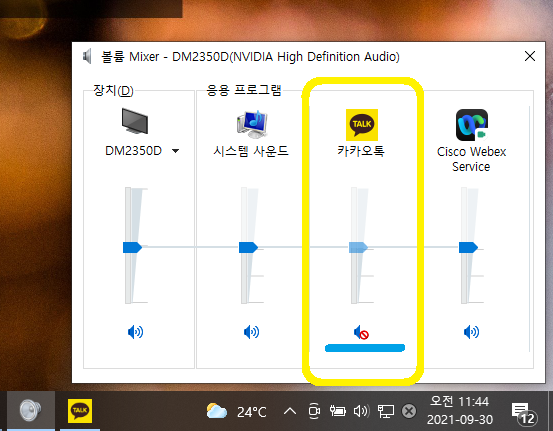Viewport: 553px width, 431px height.
Task: Open the clock showing 오전 11:44
Action: click(x=460, y=411)
